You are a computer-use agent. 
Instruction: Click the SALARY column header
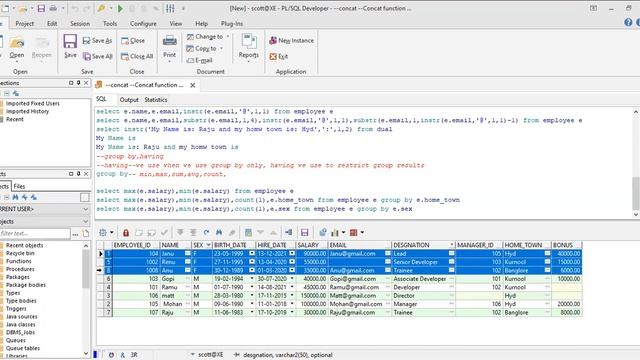312,245
